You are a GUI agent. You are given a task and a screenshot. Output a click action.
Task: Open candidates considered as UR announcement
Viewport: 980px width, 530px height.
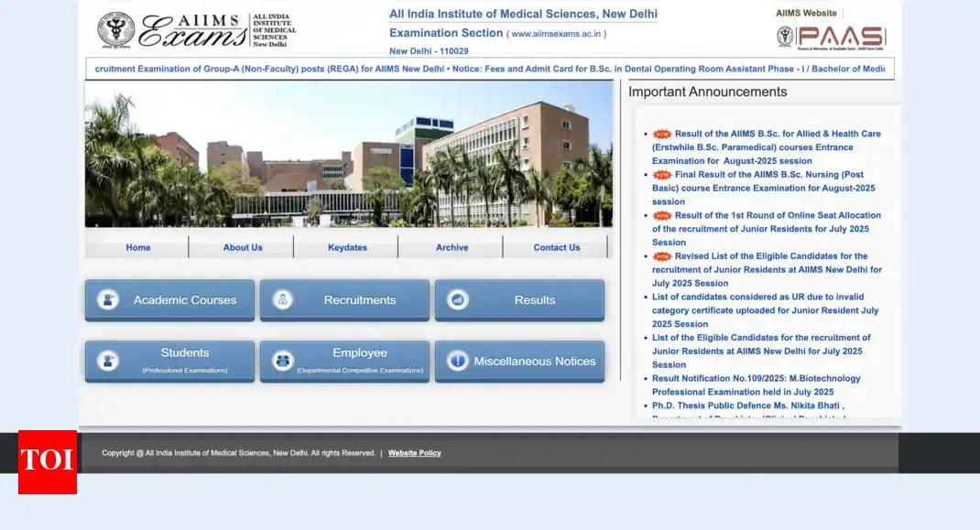point(765,310)
